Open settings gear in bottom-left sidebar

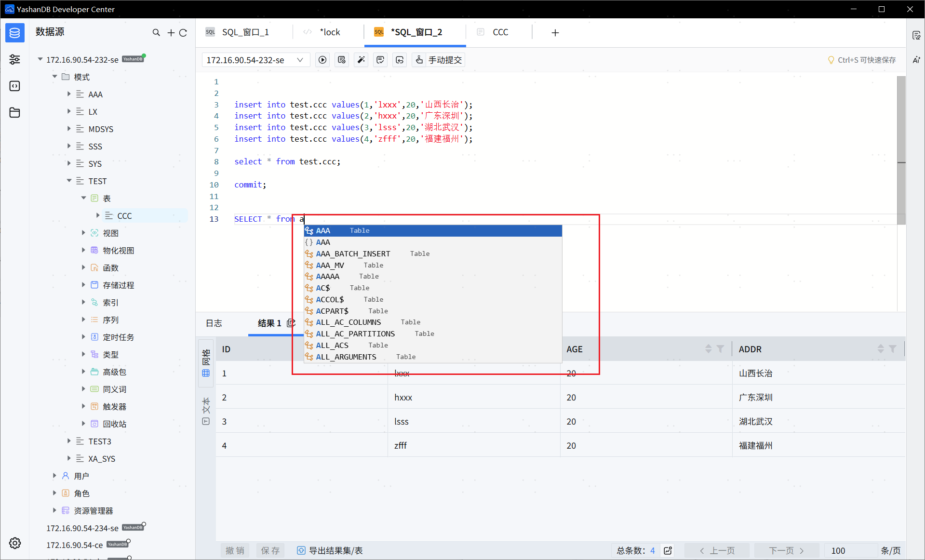pos(15,543)
